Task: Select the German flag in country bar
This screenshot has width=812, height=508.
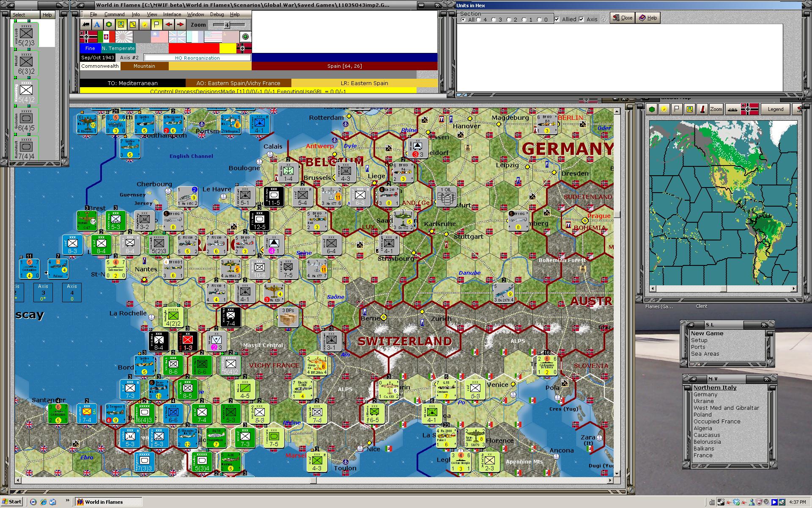Action: 88,37
